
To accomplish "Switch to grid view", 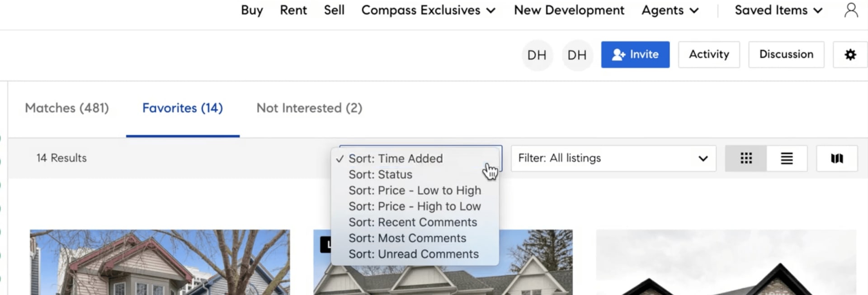I will click(746, 158).
